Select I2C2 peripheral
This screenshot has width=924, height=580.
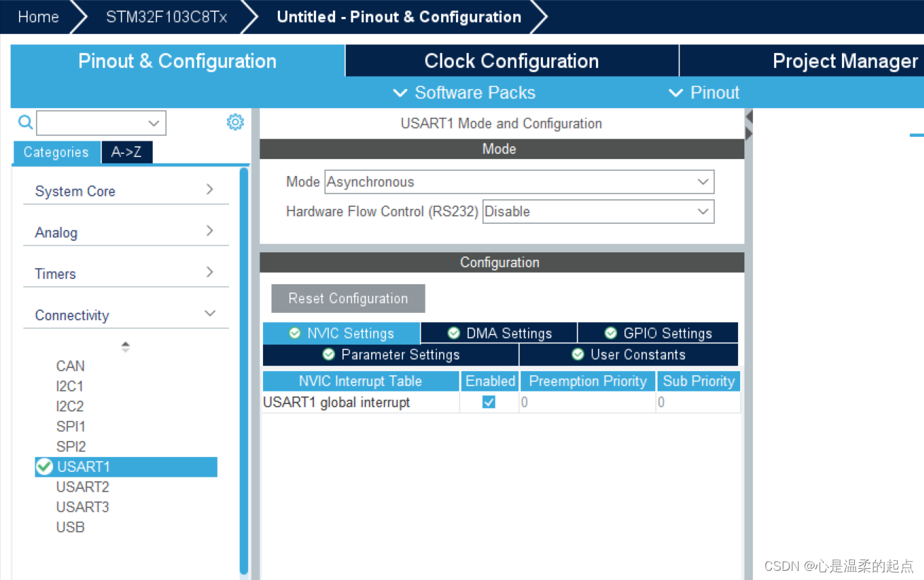click(x=70, y=406)
